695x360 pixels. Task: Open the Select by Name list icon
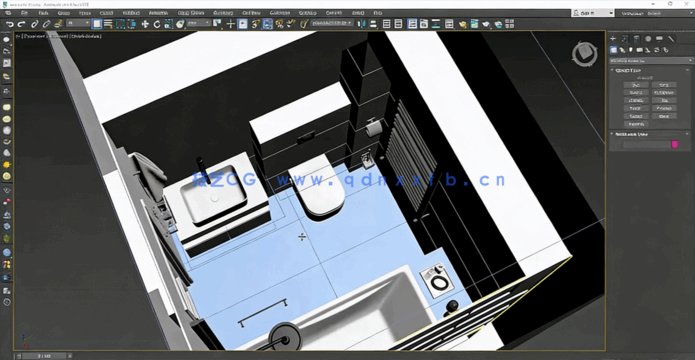coord(108,24)
